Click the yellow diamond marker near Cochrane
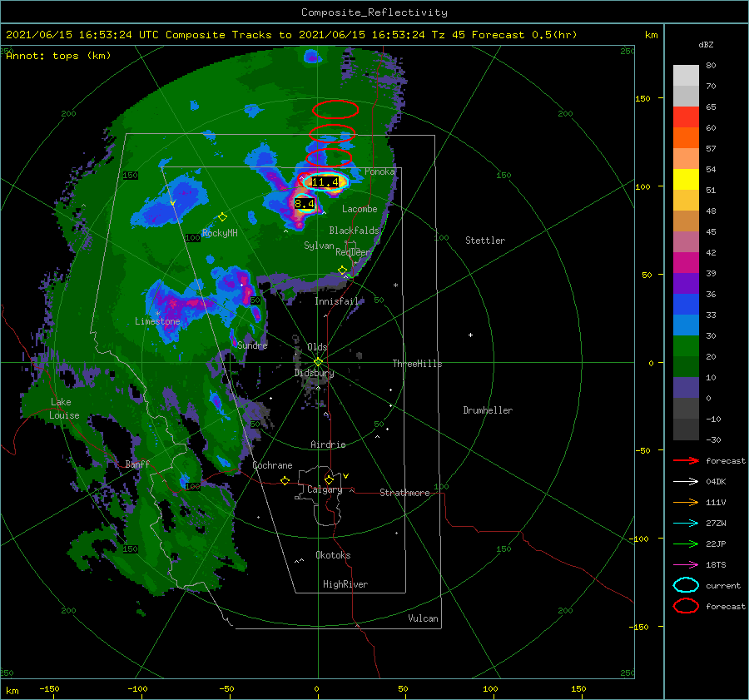Image resolution: width=749 pixels, height=700 pixels. tap(285, 480)
